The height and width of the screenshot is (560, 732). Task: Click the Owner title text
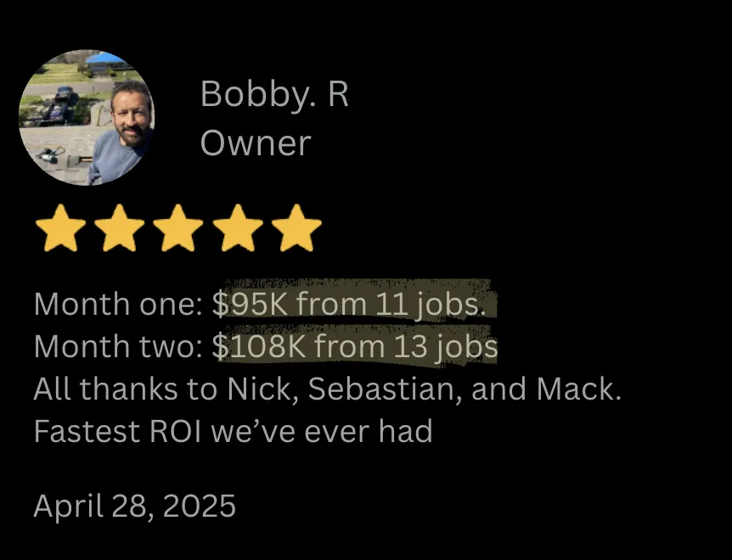point(256,143)
